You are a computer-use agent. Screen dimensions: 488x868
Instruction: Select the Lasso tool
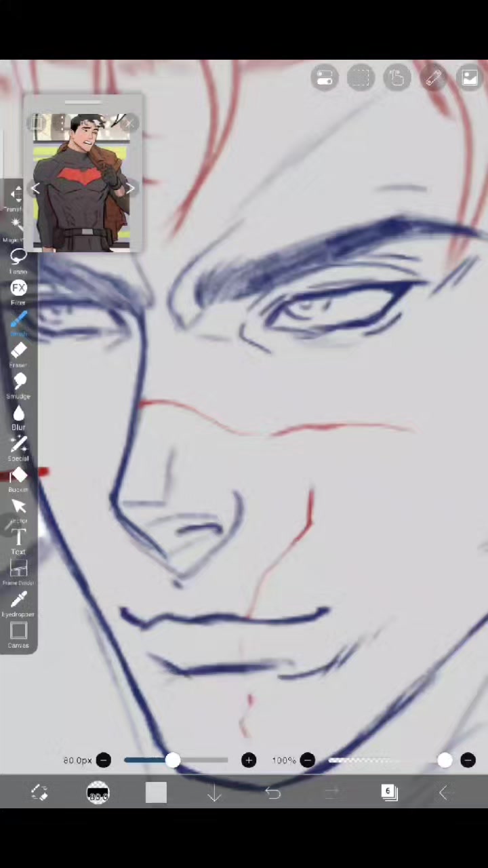coord(18,261)
